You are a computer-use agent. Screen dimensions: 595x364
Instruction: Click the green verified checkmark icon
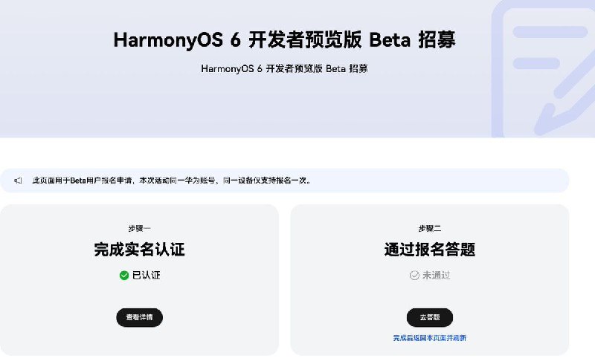pyautogui.click(x=124, y=275)
